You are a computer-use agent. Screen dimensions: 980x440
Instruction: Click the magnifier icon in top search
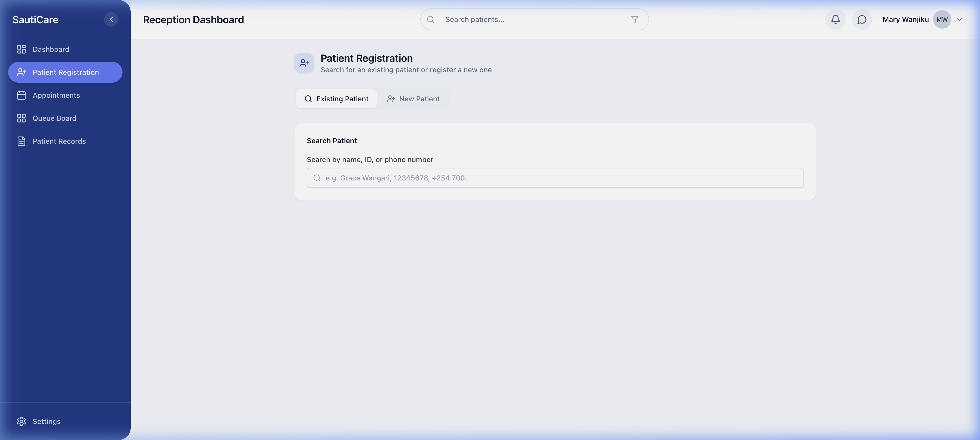tap(430, 19)
